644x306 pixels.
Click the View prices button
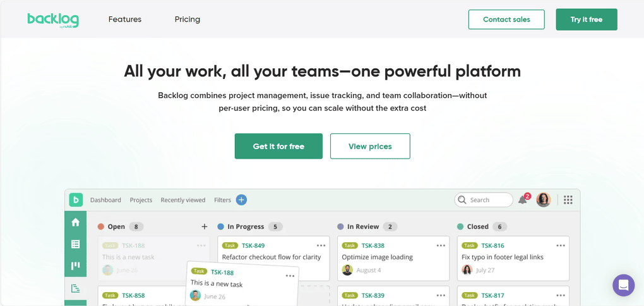point(370,146)
